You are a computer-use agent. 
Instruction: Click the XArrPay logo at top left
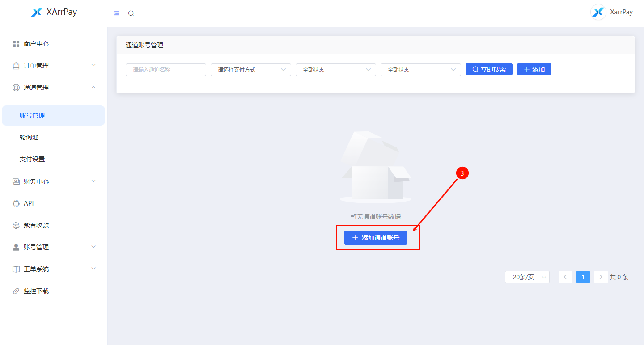click(54, 12)
